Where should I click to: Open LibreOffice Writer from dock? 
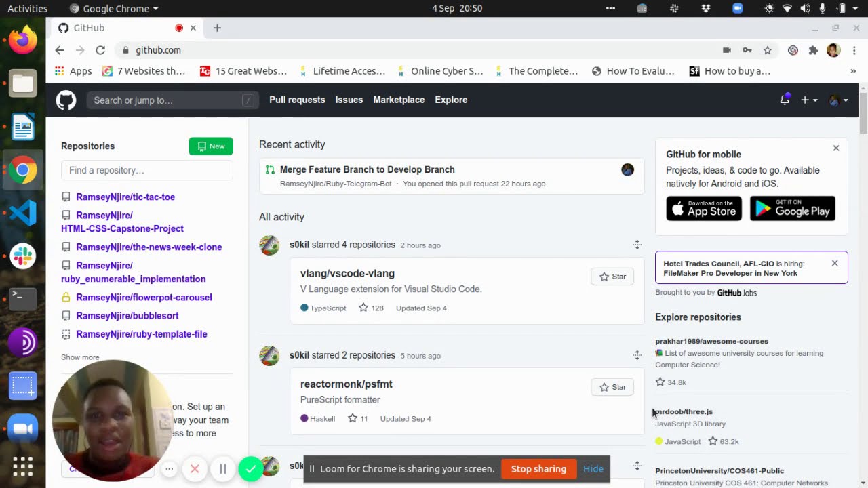coord(22,127)
